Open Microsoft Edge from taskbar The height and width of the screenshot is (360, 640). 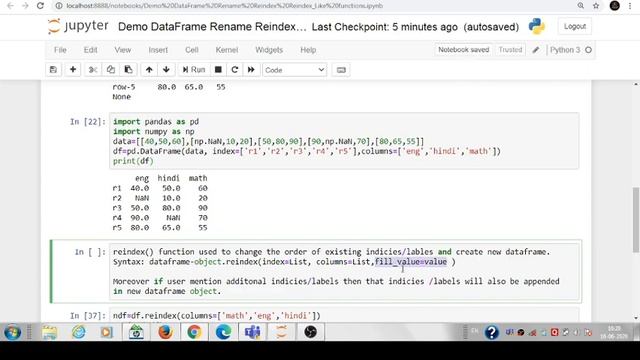(223, 332)
